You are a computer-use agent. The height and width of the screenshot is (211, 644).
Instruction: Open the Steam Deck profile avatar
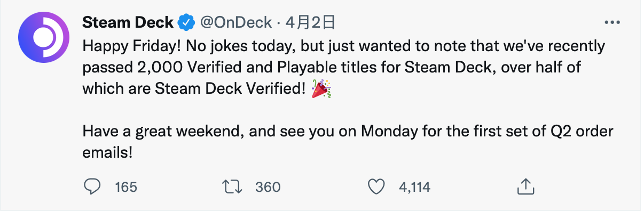[44, 39]
